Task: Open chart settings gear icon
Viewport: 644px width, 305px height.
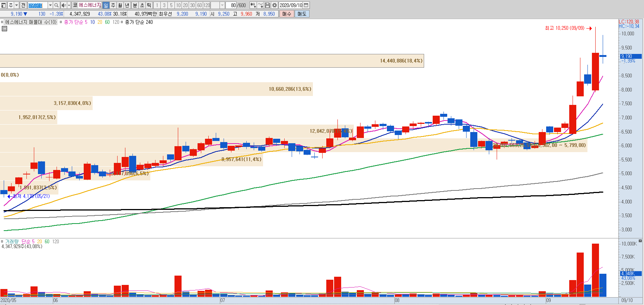Action: click(275, 5)
